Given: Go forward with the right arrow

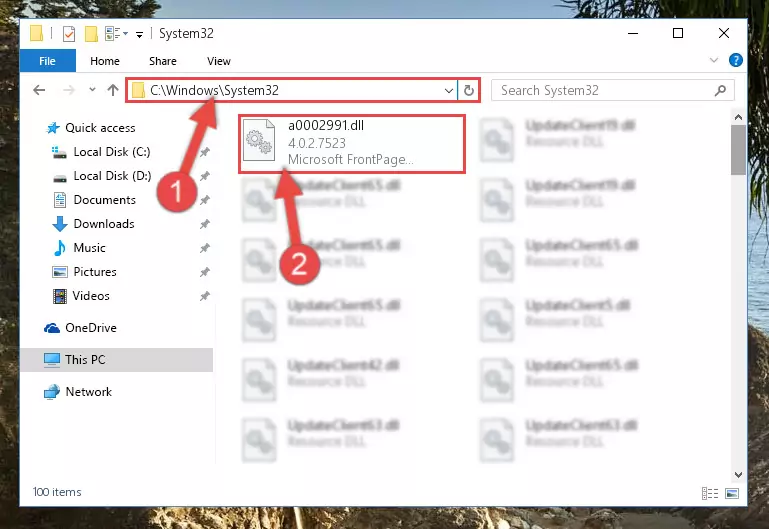Looking at the screenshot, I should [x=69, y=90].
